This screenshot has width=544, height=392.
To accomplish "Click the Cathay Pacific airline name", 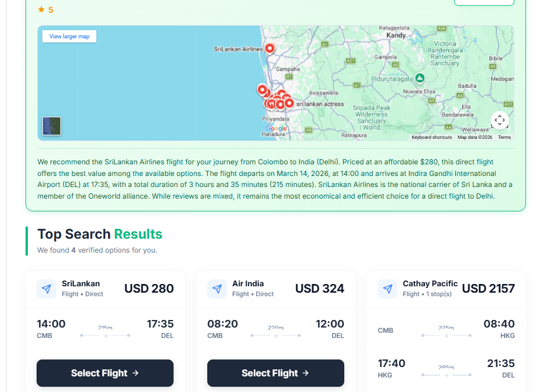I will 430,284.
